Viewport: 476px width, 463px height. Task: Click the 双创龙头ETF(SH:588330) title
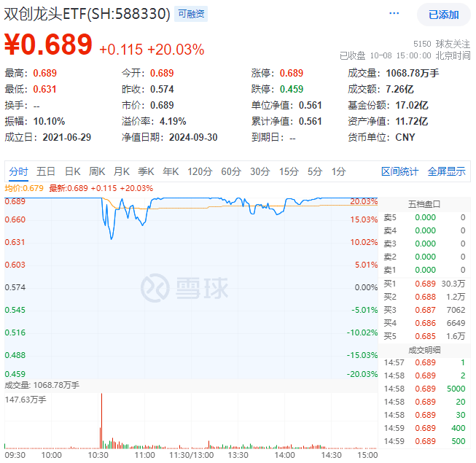coord(87,14)
